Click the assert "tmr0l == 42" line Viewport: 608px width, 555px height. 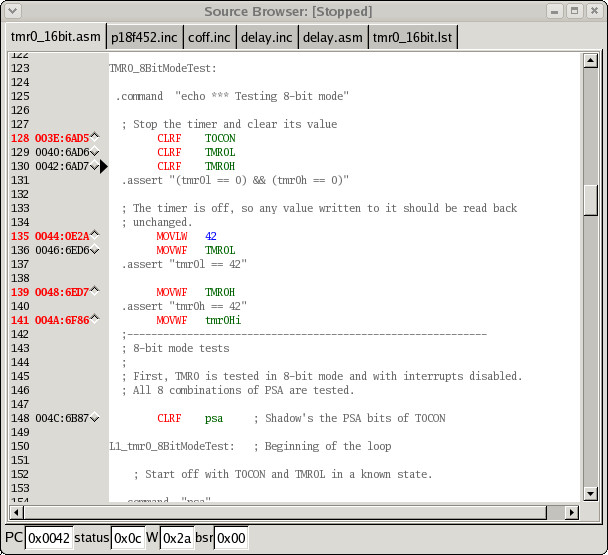click(184, 264)
